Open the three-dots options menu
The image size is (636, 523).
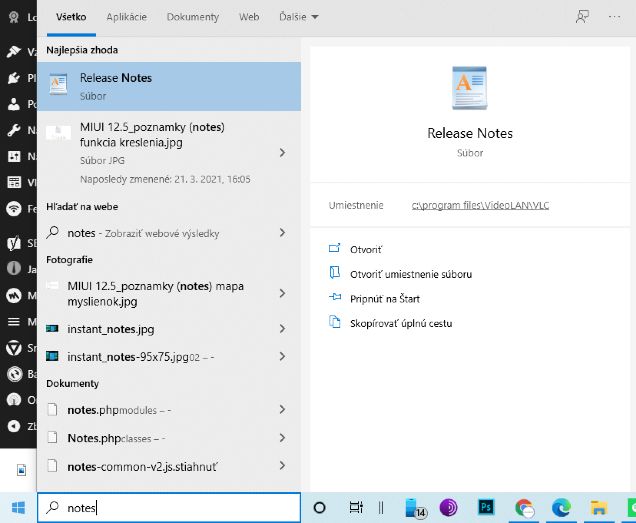pos(614,17)
